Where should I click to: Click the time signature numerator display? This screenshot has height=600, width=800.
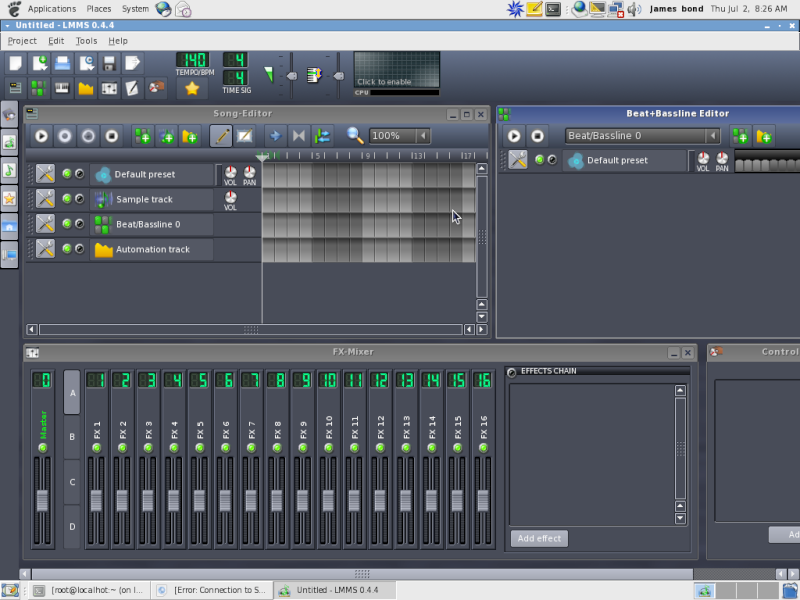[236, 60]
